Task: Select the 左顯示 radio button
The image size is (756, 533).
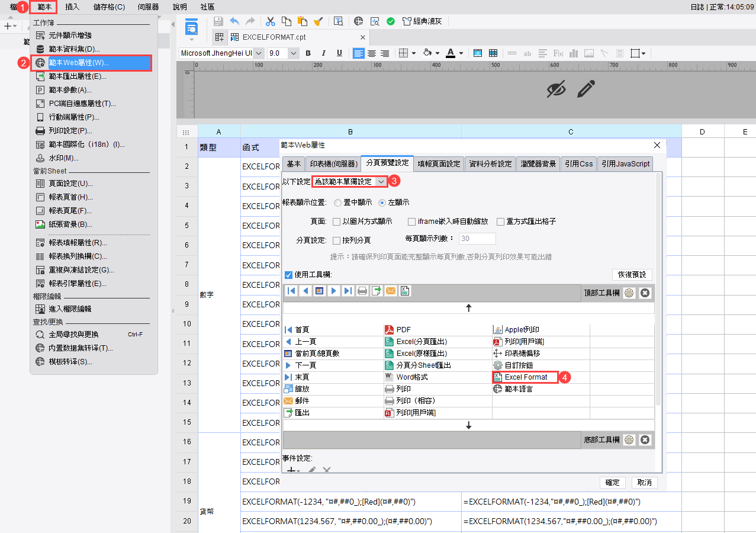Action: click(x=382, y=203)
